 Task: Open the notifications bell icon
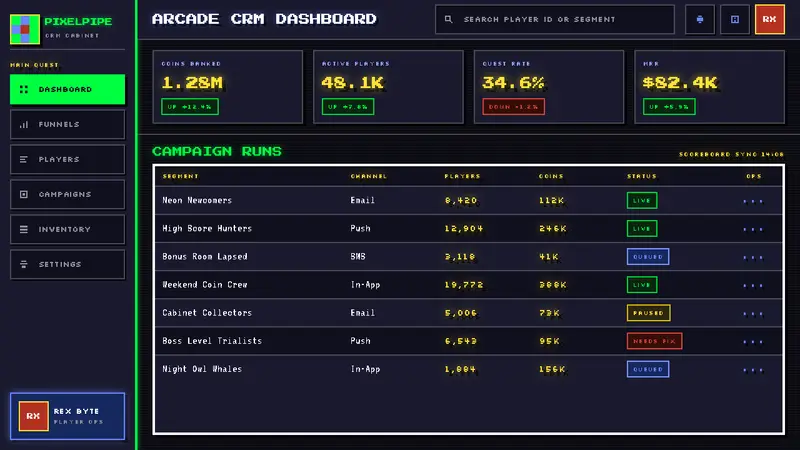(x=699, y=19)
